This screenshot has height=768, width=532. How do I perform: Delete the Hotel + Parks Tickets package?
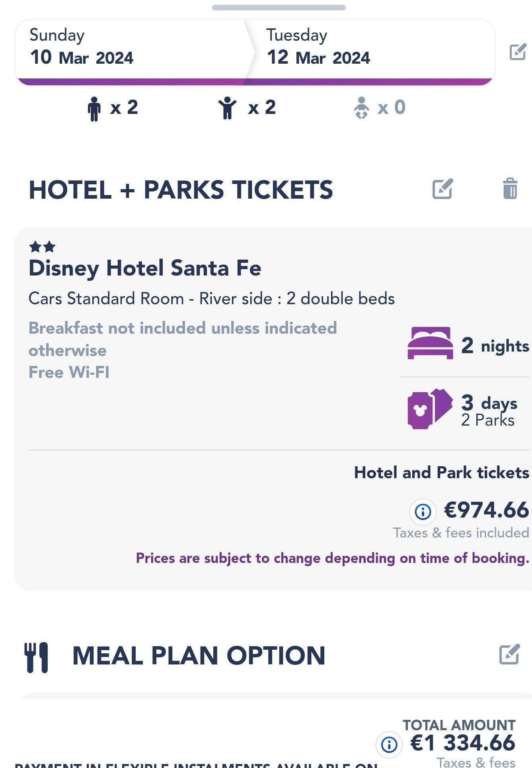coord(510,188)
